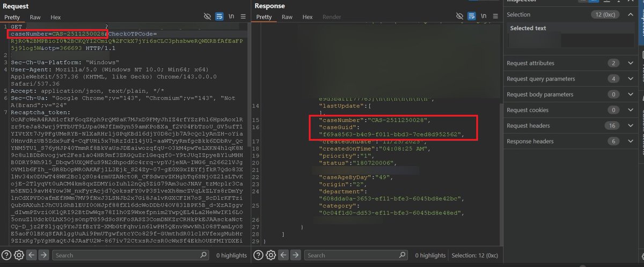Select Pretty tab in Response panel
The image size is (644, 267).
[x=264, y=17]
